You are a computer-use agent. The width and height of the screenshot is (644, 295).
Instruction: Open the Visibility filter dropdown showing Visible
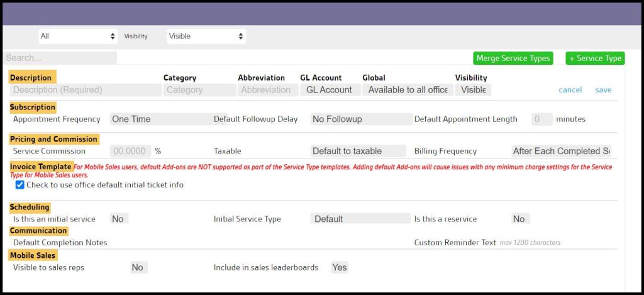206,36
